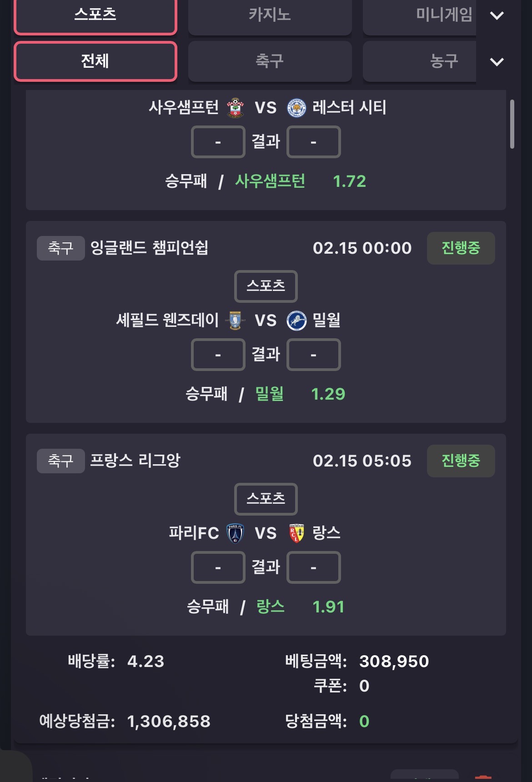Click the Paris FC crest icon

(235, 533)
